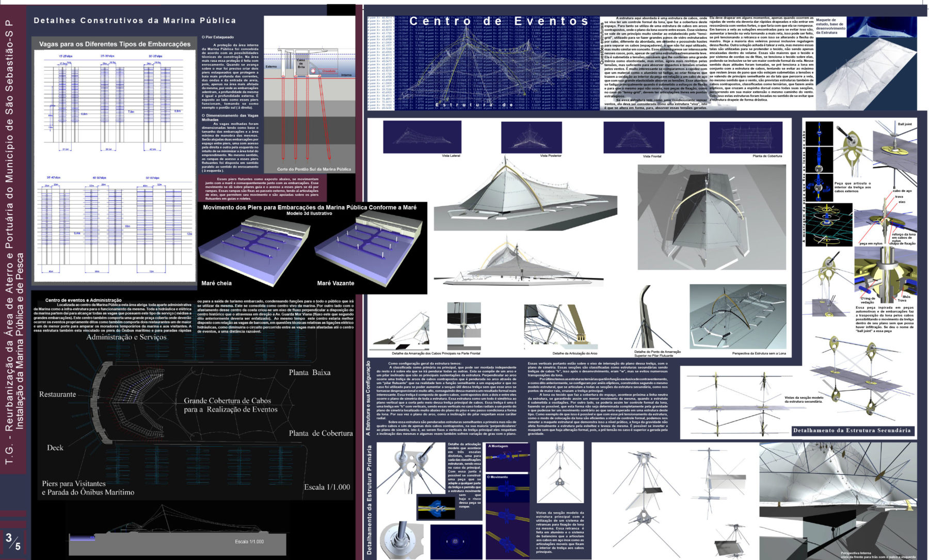The height and width of the screenshot is (560, 929).
Task: Click 'Escala 1/1.000' inside the section drawing
Action: (x=249, y=541)
